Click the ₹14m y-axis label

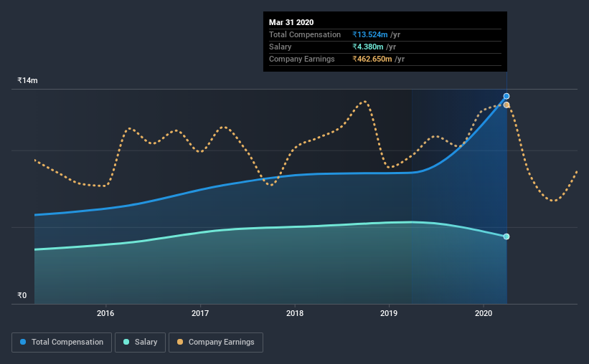click(x=27, y=80)
